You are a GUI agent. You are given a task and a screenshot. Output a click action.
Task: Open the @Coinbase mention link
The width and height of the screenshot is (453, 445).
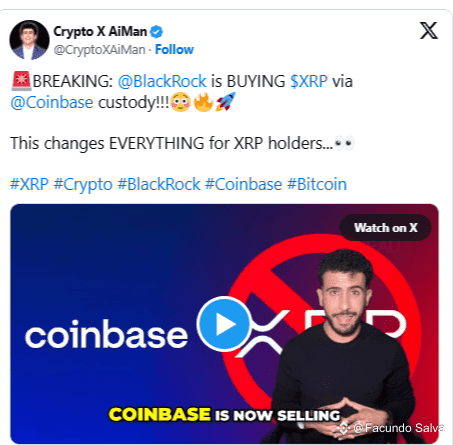click(52, 102)
